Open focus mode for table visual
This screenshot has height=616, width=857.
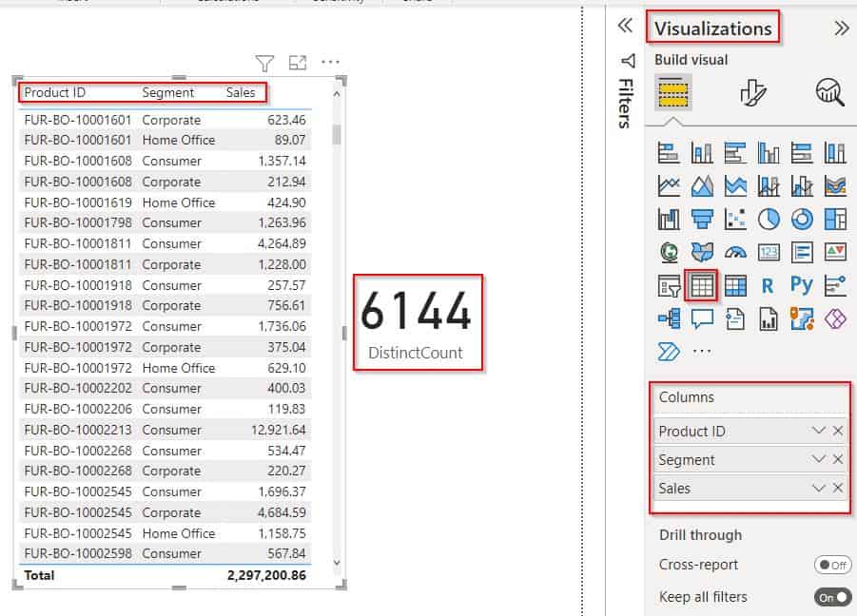298,63
